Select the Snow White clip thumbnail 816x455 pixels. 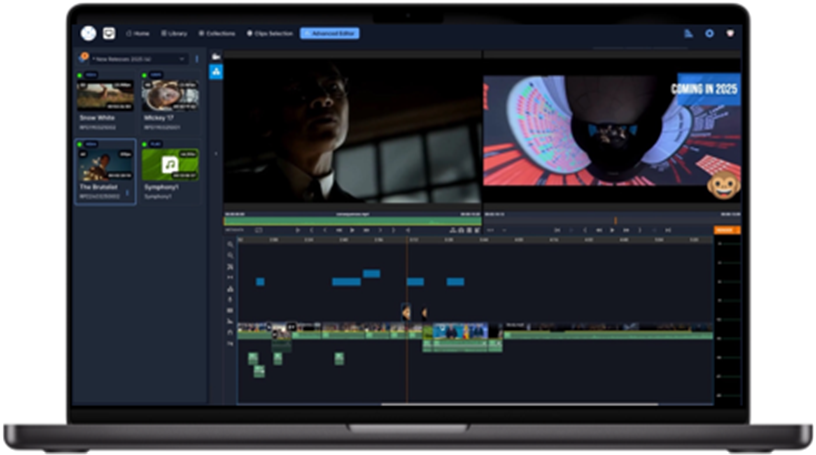[105, 95]
